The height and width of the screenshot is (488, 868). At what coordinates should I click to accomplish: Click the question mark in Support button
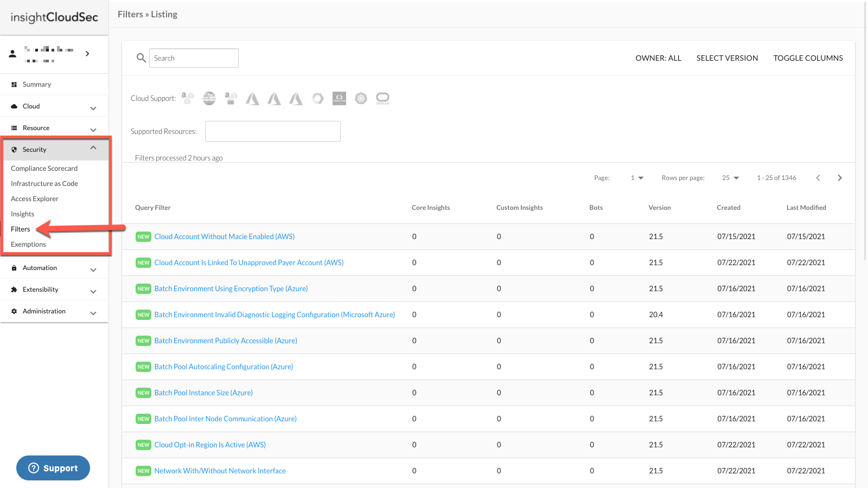point(34,468)
